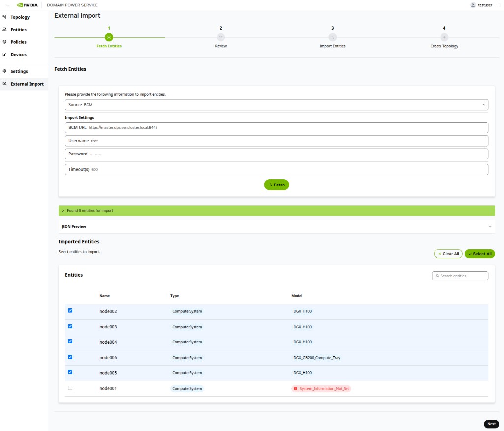Click the ComputerSystem type for node006
This screenshot has width=504, height=431.
(x=187, y=358)
